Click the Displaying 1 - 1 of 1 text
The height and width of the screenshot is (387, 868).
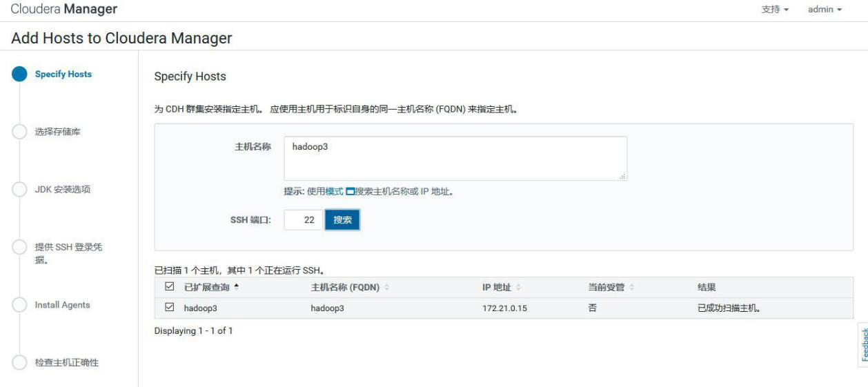194,331
